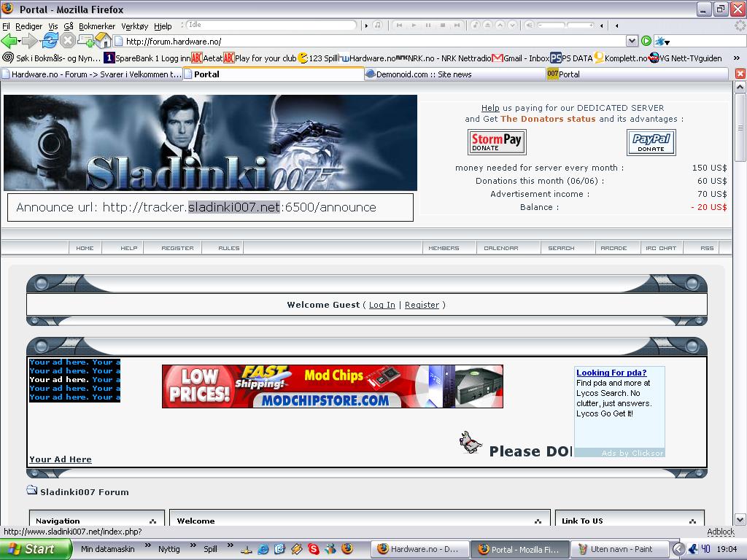Open ARCADE in the site nav bar
This screenshot has width=747, height=560.
pos(614,248)
